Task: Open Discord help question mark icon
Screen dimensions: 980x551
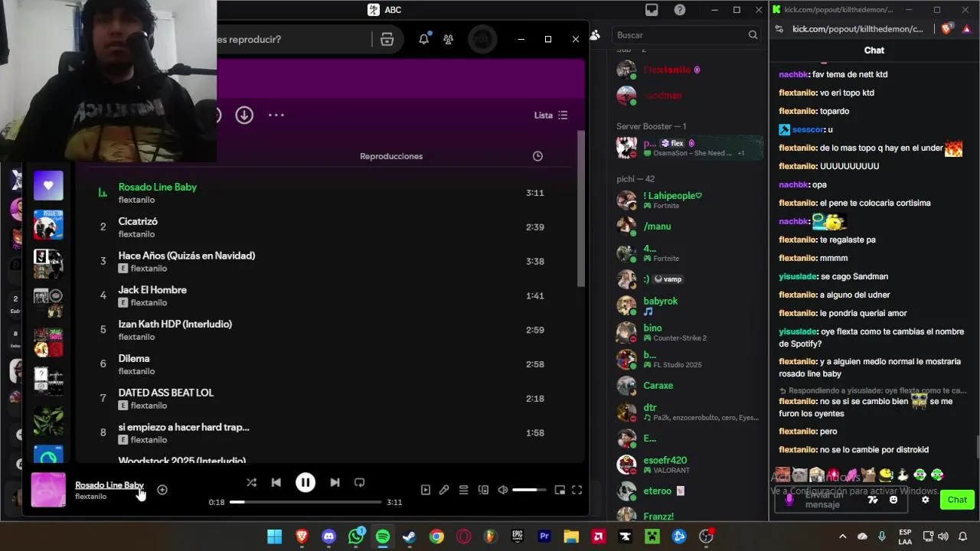Action: pyautogui.click(x=680, y=10)
